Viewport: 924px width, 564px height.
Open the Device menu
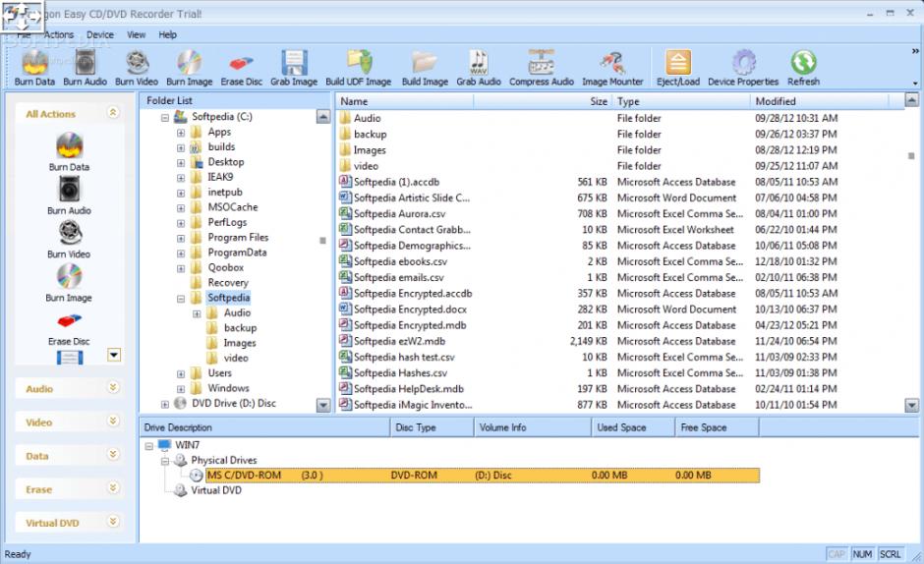[x=100, y=34]
